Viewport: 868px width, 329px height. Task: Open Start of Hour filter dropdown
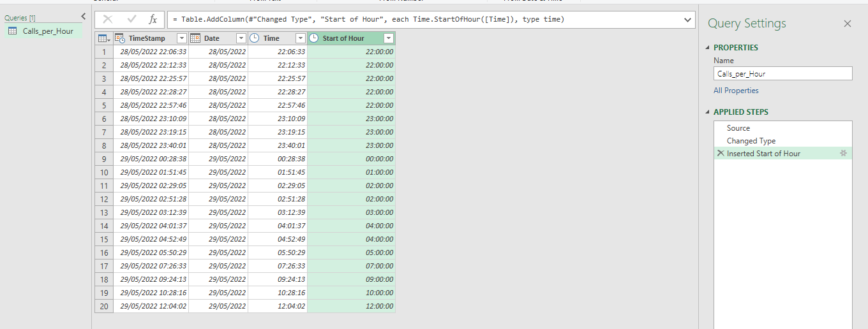pos(388,38)
